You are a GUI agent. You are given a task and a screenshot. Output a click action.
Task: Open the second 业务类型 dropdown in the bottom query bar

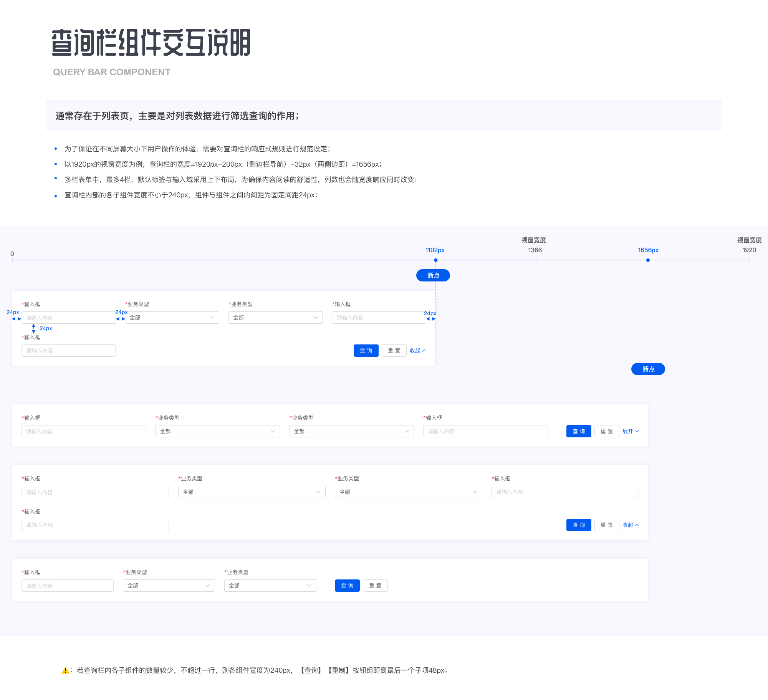(270, 586)
